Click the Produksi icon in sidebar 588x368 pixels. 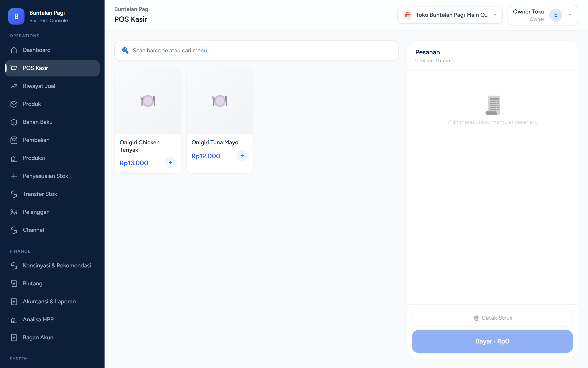coord(14,158)
